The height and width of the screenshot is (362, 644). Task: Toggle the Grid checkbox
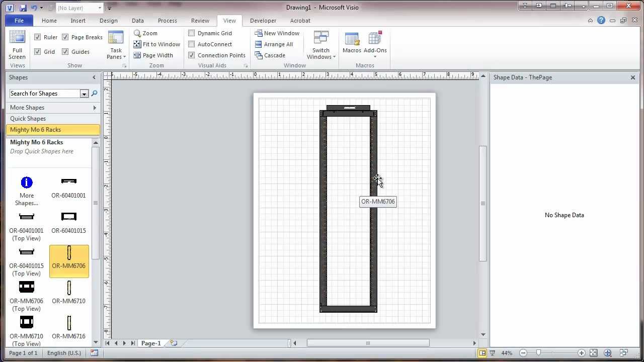[38, 52]
